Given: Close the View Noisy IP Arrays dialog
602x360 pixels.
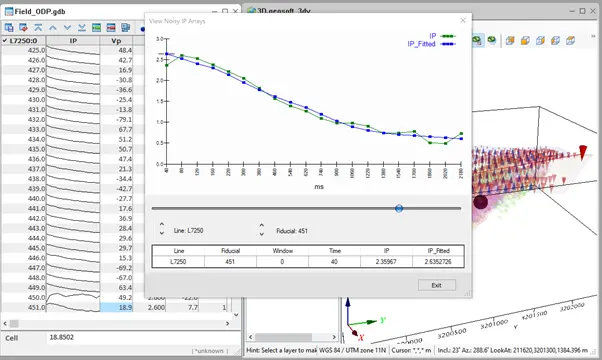Looking at the screenshot, I should [x=463, y=20].
